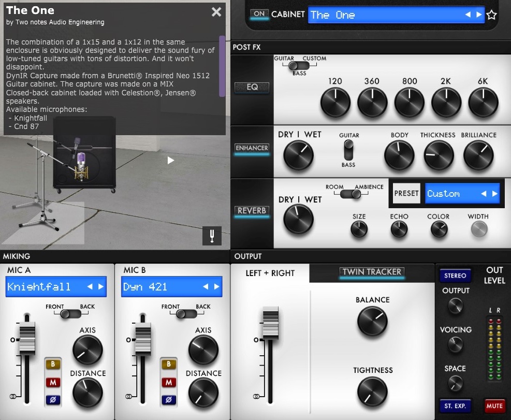Mute MIC B with red M button
The image size is (511, 420).
coord(168,382)
